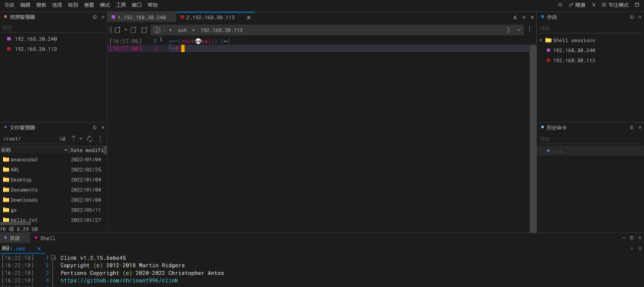Open the 窗口 menu
This screenshot has width=644, height=287.
(137, 5)
